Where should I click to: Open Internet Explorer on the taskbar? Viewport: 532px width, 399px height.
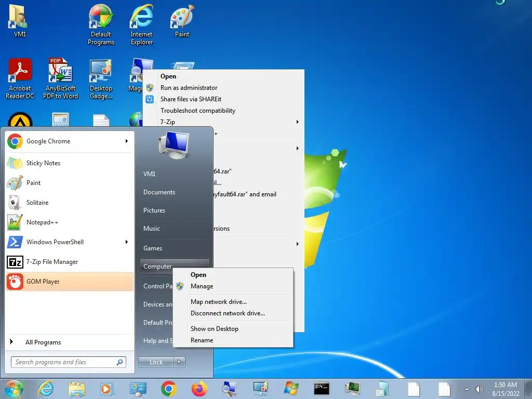(46, 389)
